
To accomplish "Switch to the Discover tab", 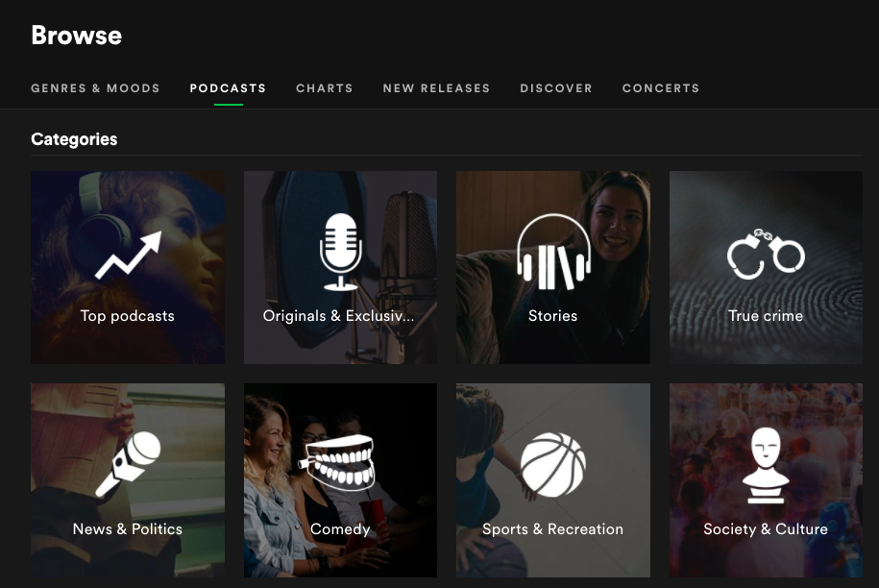I will click(x=556, y=88).
